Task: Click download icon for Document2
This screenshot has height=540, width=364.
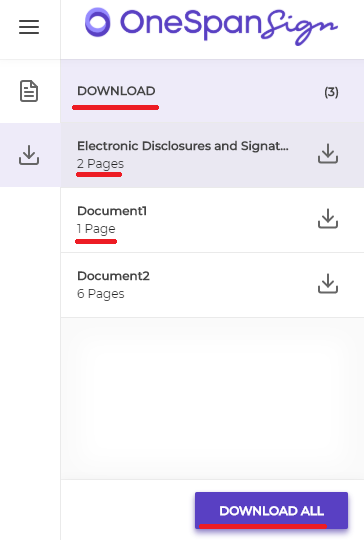Action: [x=328, y=284]
